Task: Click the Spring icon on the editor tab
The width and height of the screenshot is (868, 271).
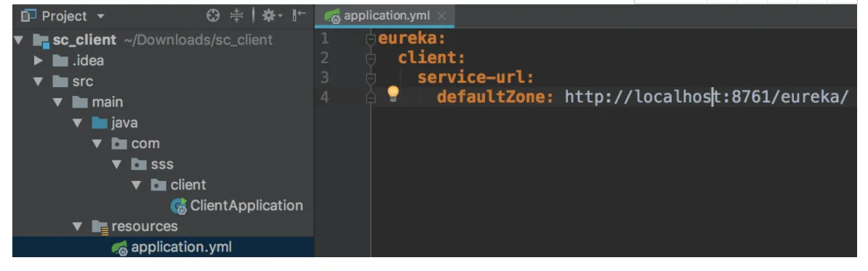Action: click(332, 16)
